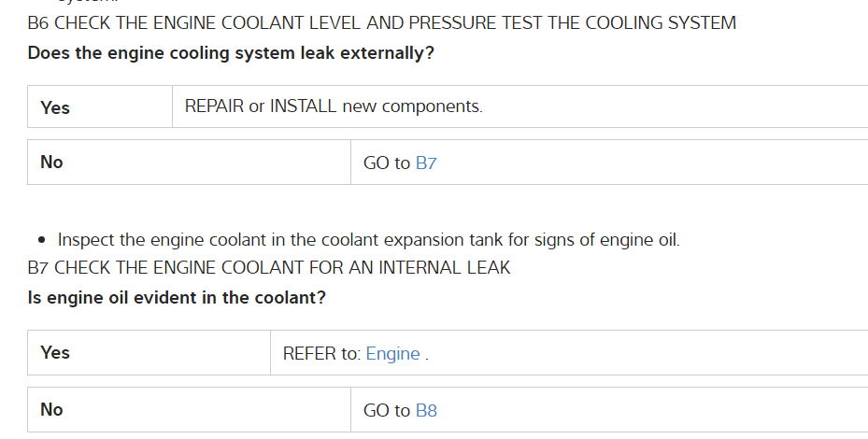
Task: Go to step B8 via its link
Action: pyautogui.click(x=426, y=410)
